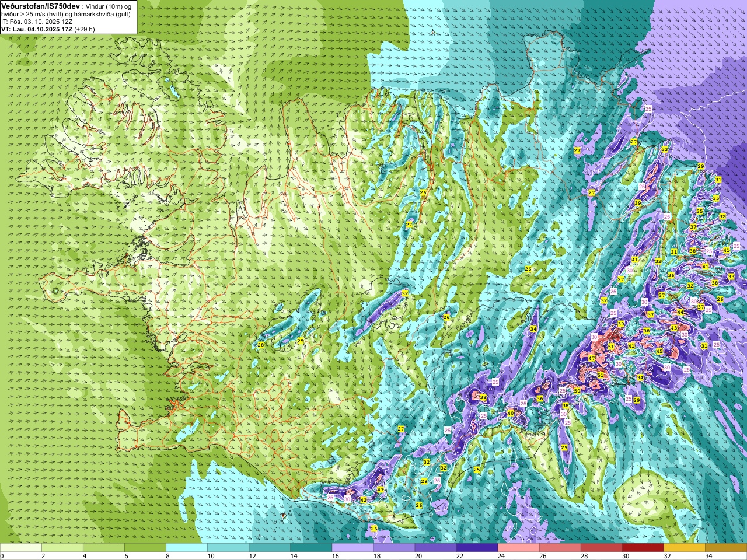The height and width of the screenshot is (560, 747).
Task: Click legend tick label '8'
Action: coord(167,556)
